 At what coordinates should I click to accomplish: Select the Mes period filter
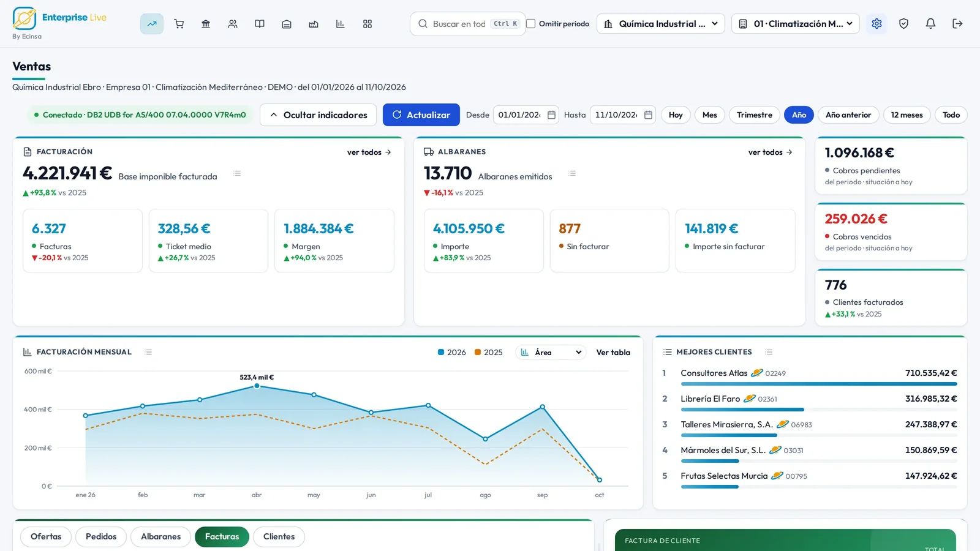coord(710,115)
